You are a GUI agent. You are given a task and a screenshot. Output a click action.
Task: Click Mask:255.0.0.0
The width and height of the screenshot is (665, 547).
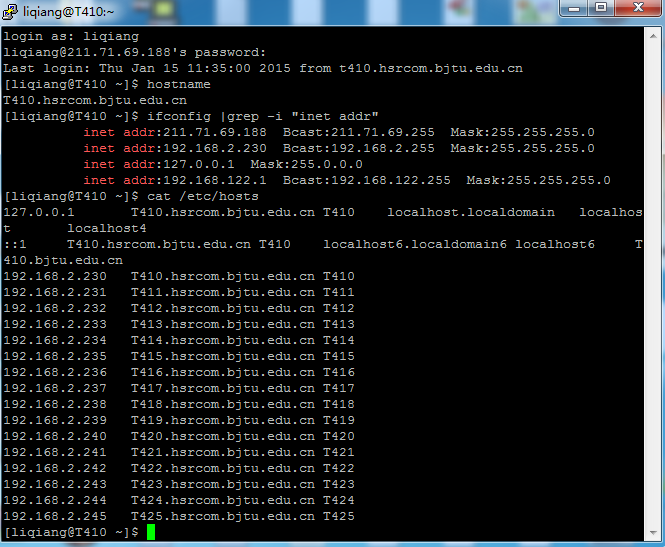tap(306, 165)
